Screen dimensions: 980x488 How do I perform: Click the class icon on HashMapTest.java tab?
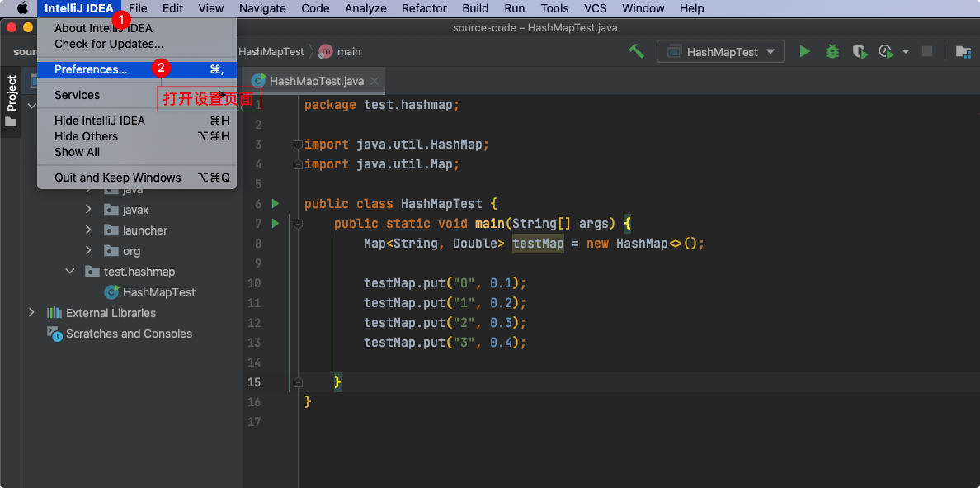pyautogui.click(x=257, y=81)
